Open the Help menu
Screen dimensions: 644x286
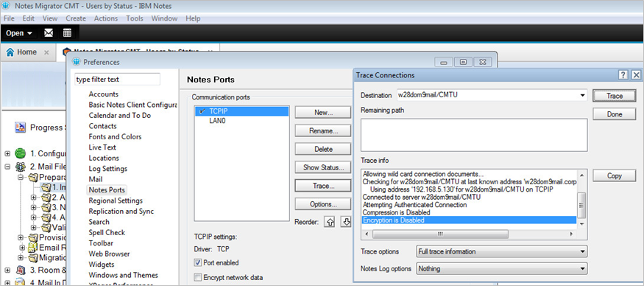click(x=193, y=18)
